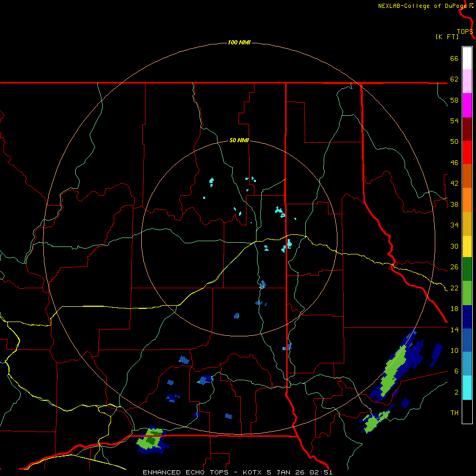Select the dark orange legend swatch
Screen dimensions: 476x476
click(x=467, y=176)
